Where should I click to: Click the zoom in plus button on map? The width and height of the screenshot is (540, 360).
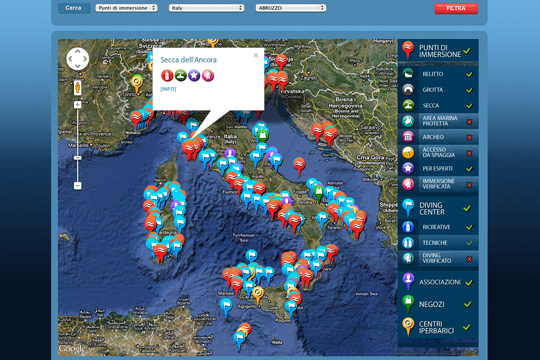(x=77, y=105)
